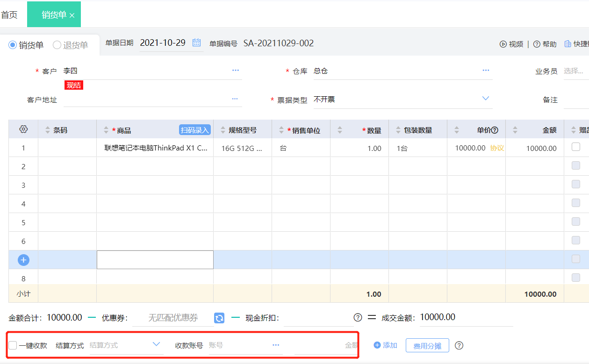Switch to the 首页 tab
The height and width of the screenshot is (364, 589).
[9, 15]
